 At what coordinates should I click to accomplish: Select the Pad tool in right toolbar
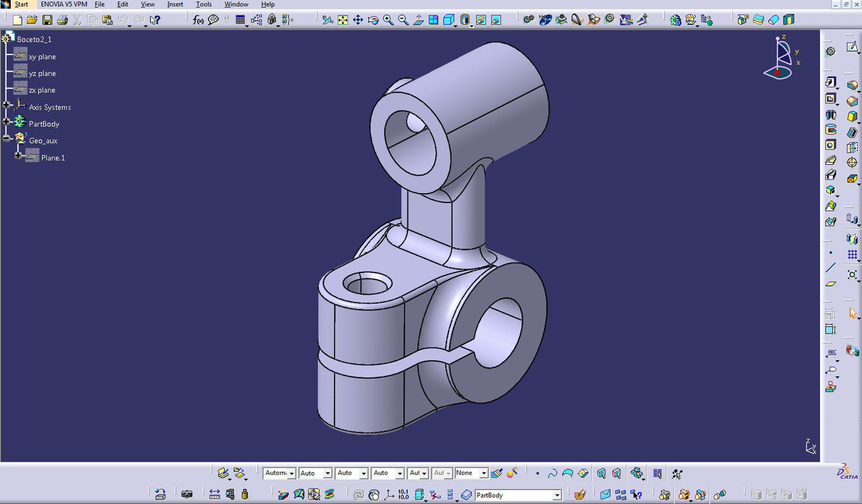(x=830, y=83)
